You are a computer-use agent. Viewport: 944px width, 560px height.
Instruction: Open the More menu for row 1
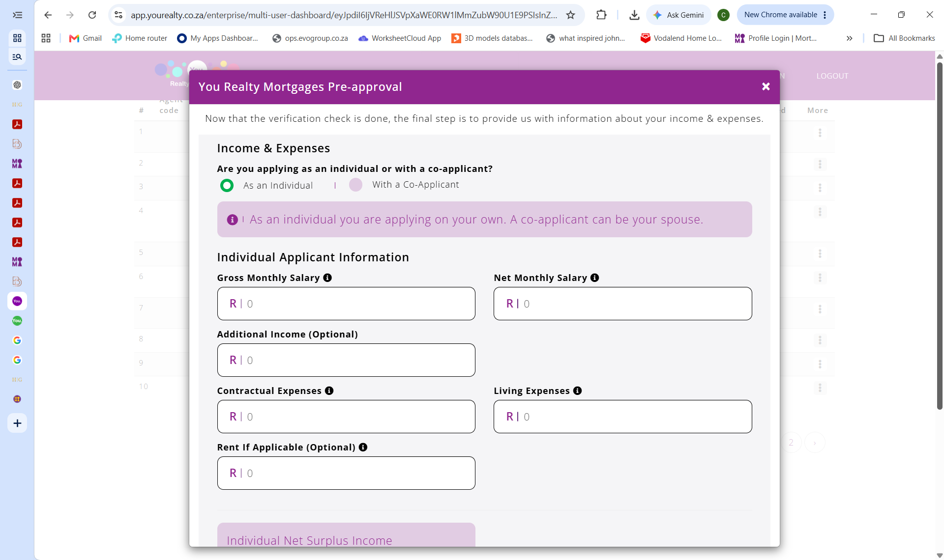pos(820,133)
